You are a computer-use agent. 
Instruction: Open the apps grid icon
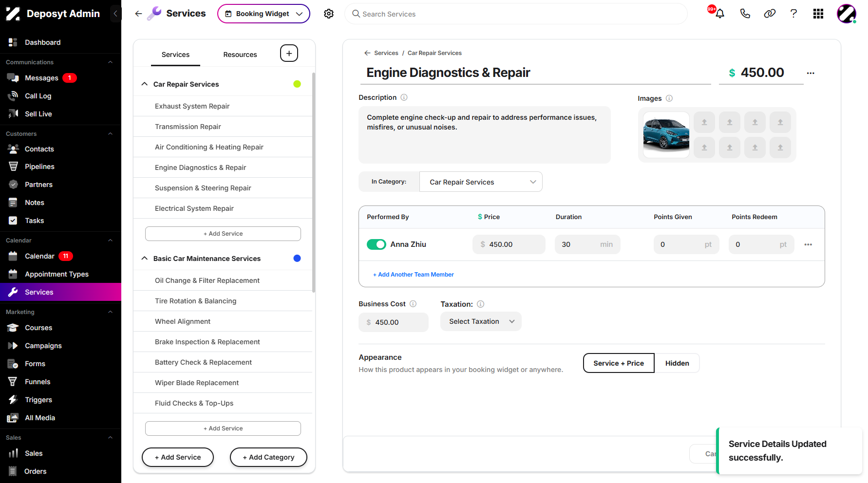pos(818,14)
